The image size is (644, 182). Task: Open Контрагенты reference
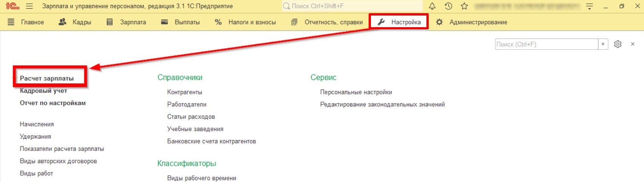185,92
